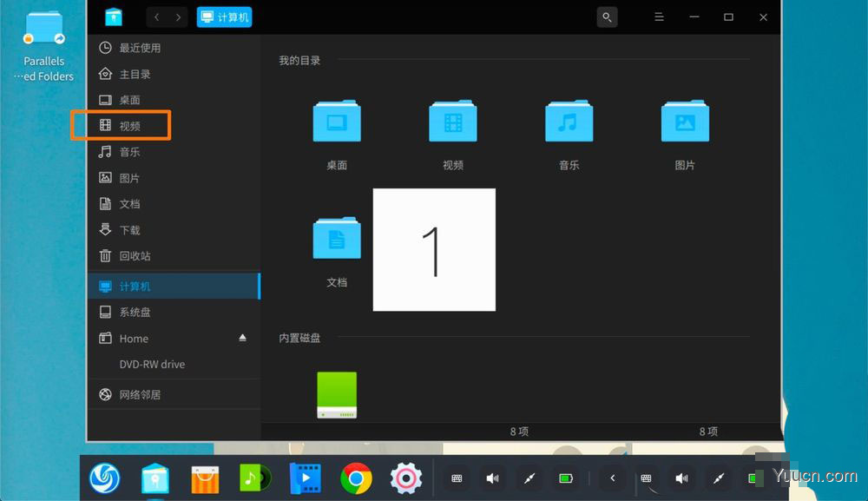Mute the volume from the system tray
Viewport: 868px width, 501px height.
(x=492, y=478)
